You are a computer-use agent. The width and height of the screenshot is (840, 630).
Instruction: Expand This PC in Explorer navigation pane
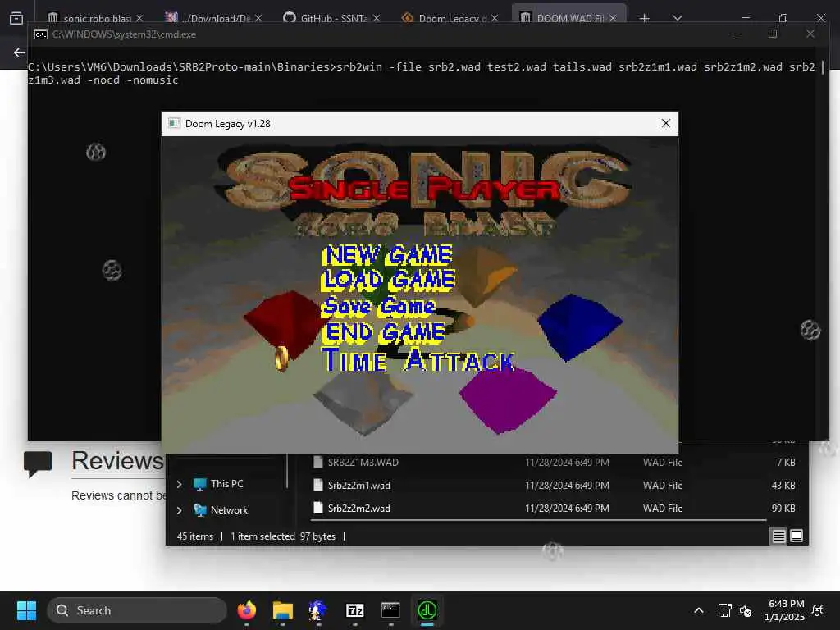click(179, 484)
